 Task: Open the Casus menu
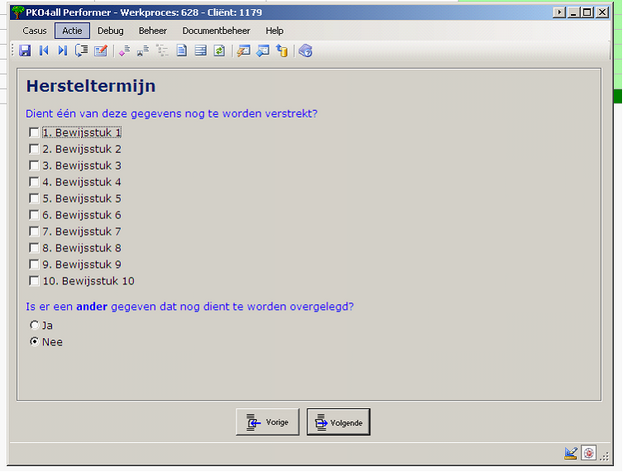tap(35, 31)
